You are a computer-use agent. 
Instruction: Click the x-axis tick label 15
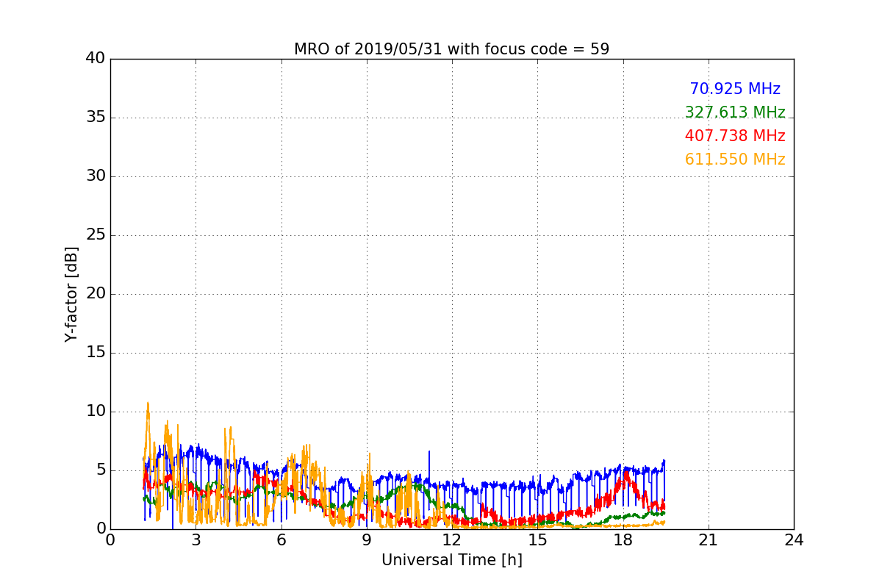537,539
